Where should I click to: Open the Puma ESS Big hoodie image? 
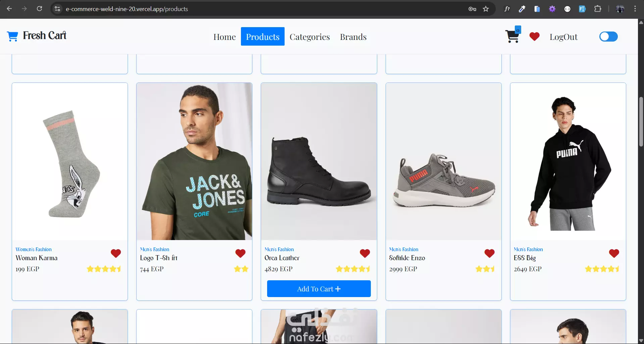click(x=568, y=162)
